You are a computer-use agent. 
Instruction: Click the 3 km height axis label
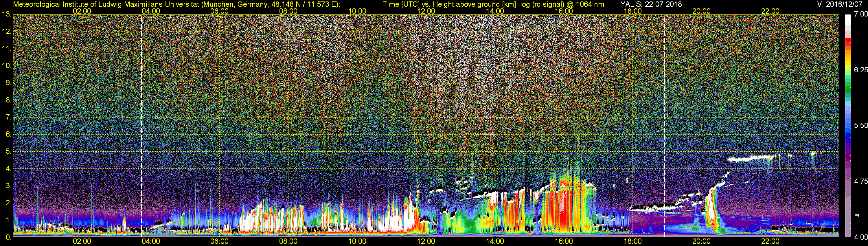(x=8, y=186)
